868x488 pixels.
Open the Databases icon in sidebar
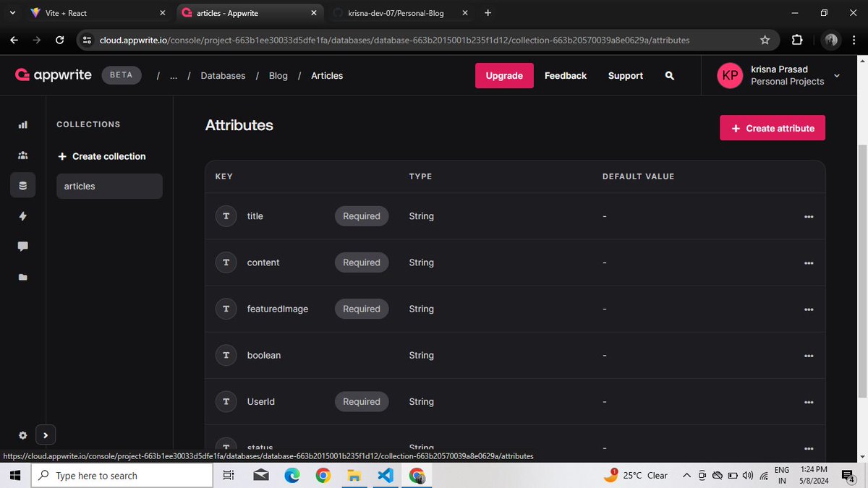[22, 186]
